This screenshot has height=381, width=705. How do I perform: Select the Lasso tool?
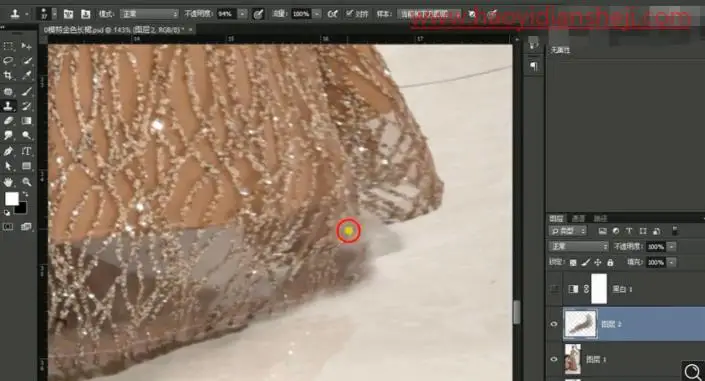8,61
